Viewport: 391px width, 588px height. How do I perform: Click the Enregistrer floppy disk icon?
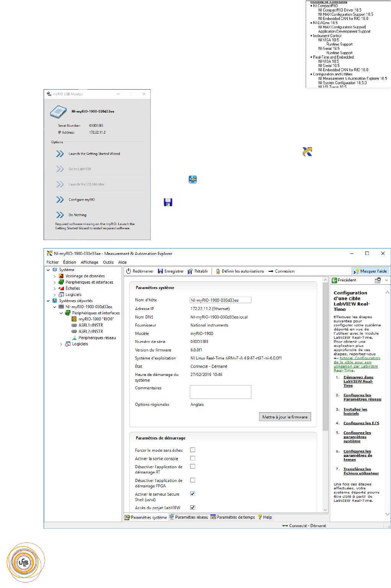point(160,271)
